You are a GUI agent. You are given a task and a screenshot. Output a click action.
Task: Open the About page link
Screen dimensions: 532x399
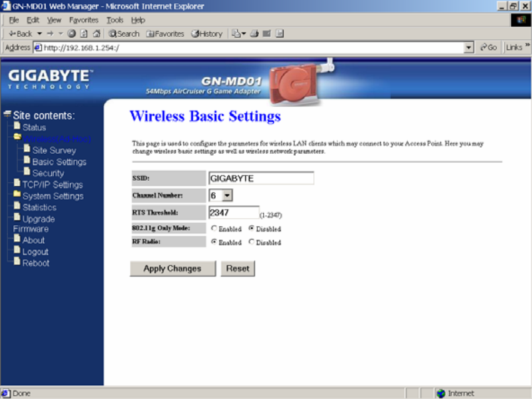coord(34,240)
